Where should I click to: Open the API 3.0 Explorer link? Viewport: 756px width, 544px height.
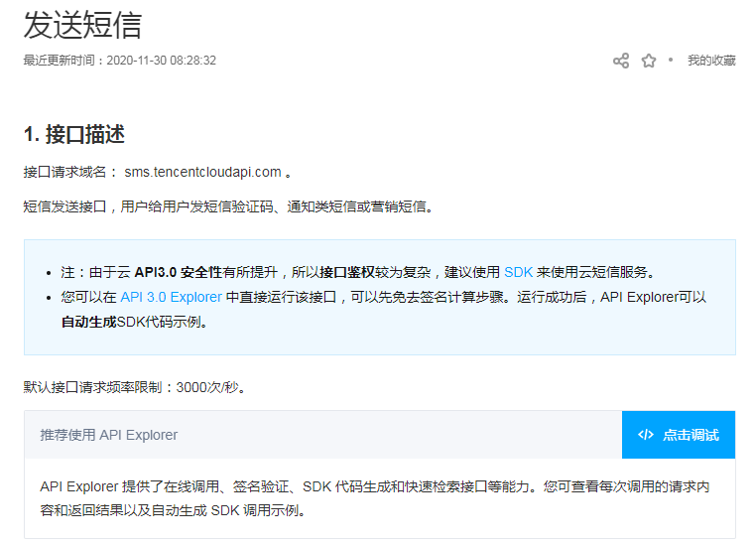(172, 297)
